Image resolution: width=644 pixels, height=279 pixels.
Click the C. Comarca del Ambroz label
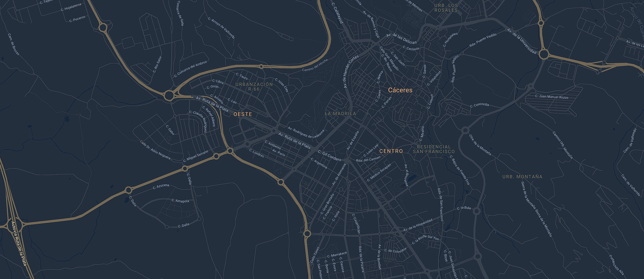coord(191,69)
